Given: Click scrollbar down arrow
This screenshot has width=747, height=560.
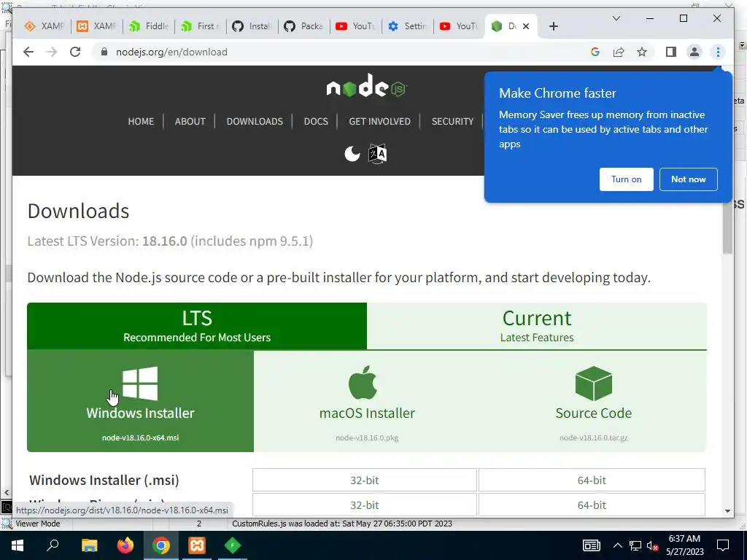Looking at the screenshot, I should click(727, 511).
